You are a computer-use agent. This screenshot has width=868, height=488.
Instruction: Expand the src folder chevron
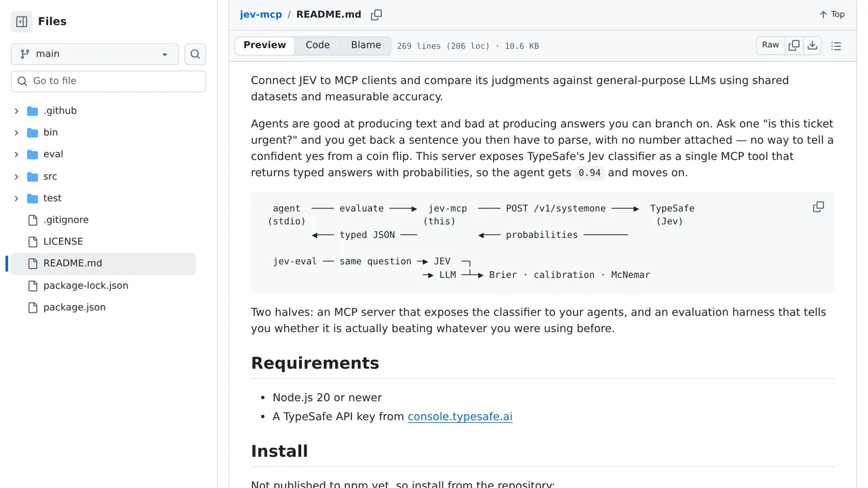[16, 177]
